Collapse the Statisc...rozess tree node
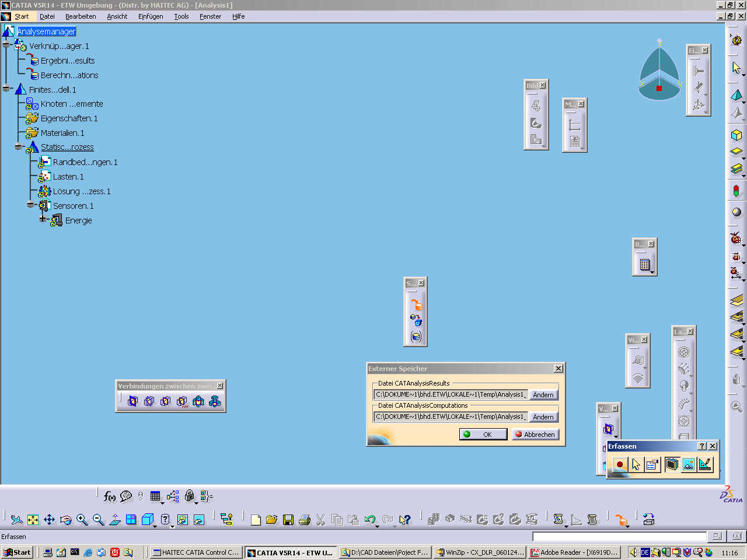This screenshot has height=560, width=747. click(x=19, y=146)
